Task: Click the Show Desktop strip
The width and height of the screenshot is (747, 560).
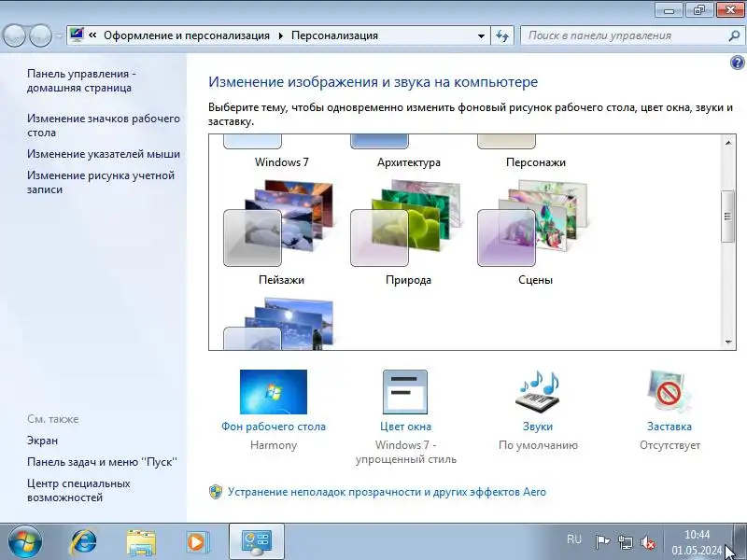Action: [740, 541]
